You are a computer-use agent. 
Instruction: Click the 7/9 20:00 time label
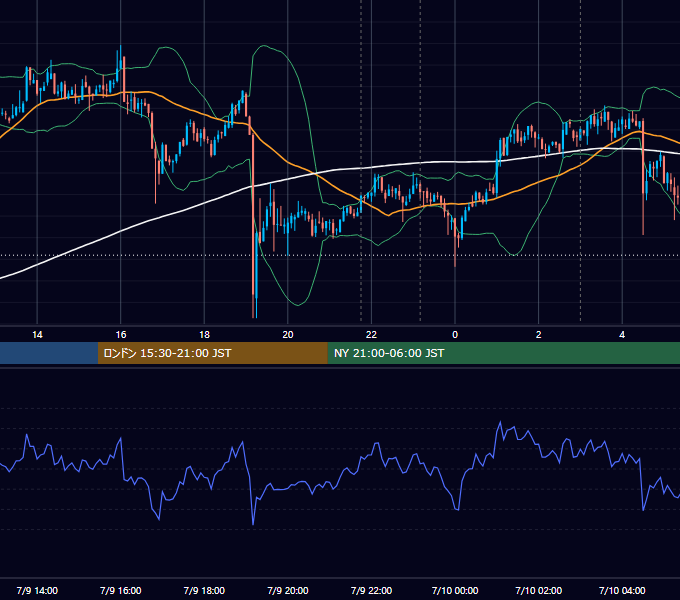click(x=288, y=590)
